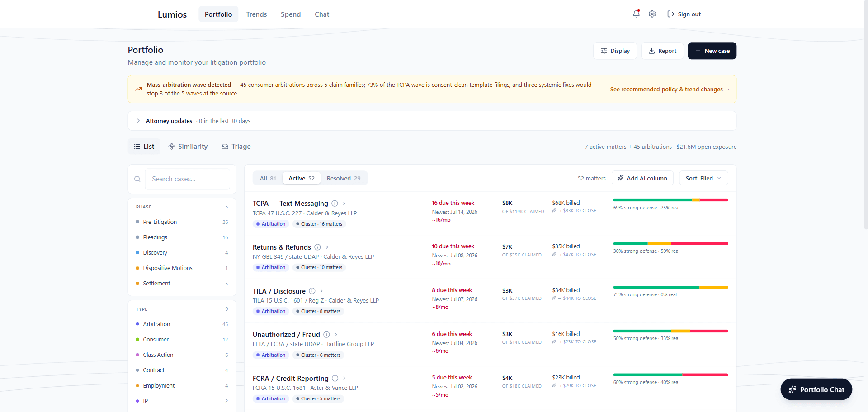868x412 pixels.
Task: Open the settings gear icon
Action: point(652,14)
